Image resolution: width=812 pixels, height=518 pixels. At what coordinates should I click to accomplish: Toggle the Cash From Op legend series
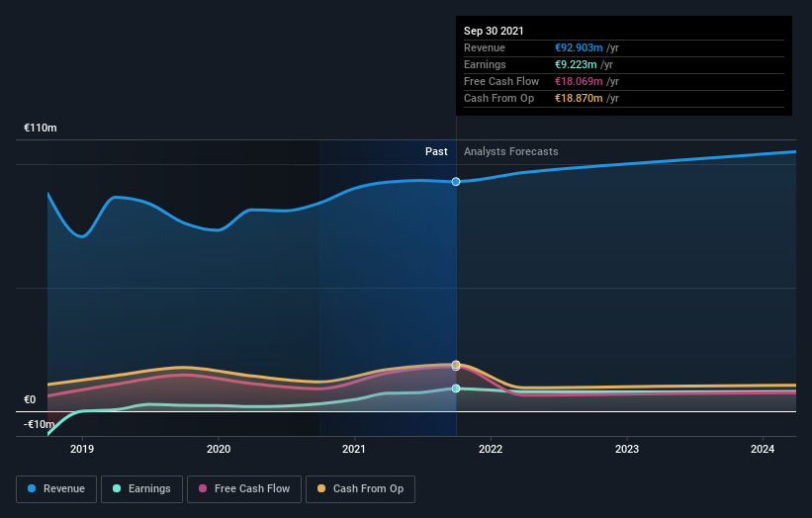pyautogui.click(x=360, y=489)
